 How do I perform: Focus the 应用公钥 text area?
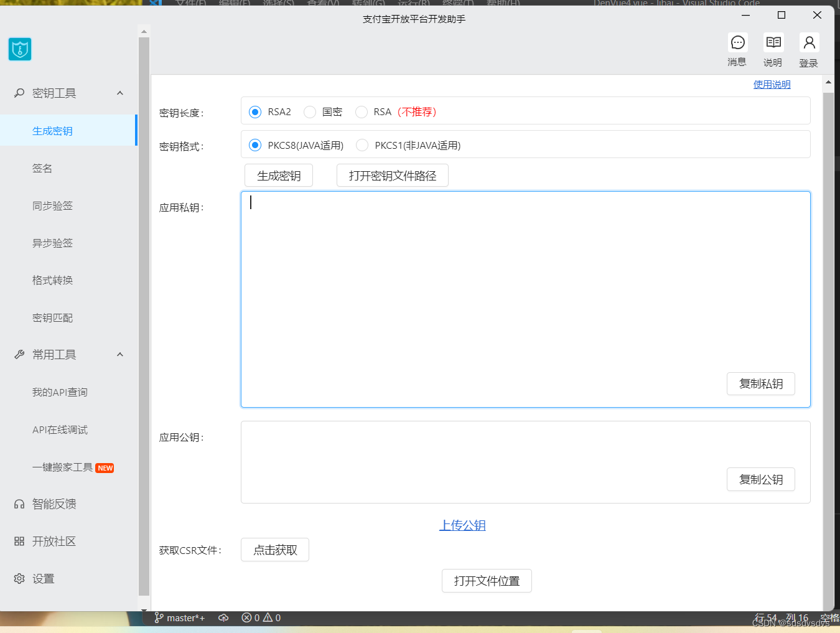[x=526, y=462]
